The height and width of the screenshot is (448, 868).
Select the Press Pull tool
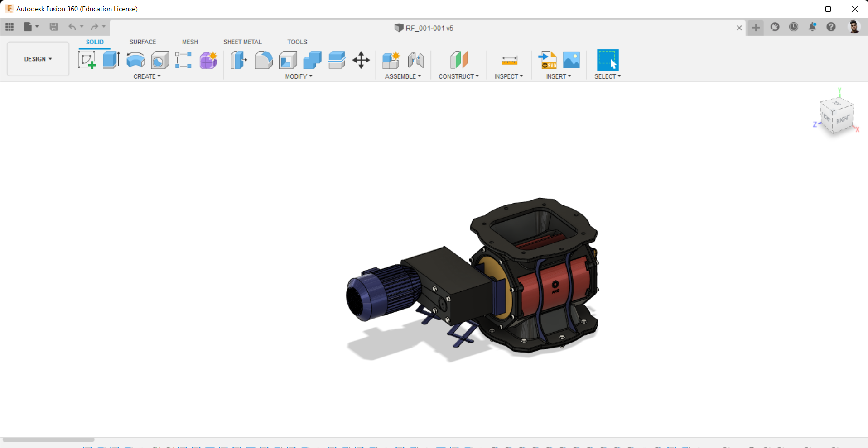click(239, 60)
